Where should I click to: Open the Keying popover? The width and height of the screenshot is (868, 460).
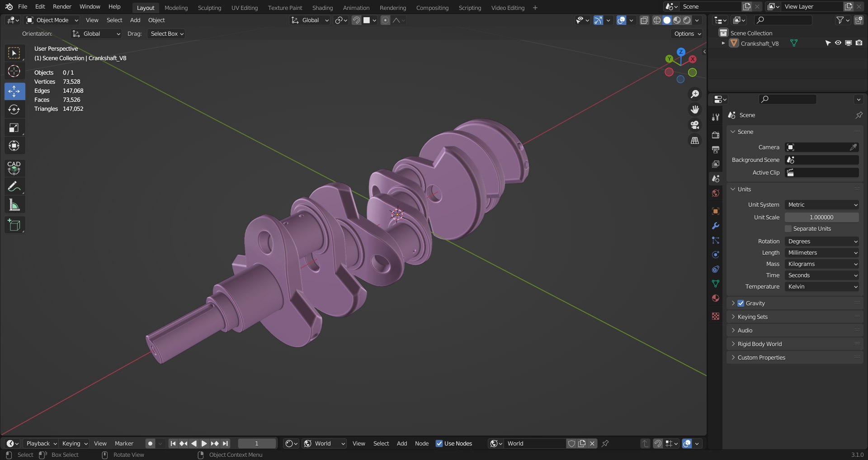(x=74, y=444)
